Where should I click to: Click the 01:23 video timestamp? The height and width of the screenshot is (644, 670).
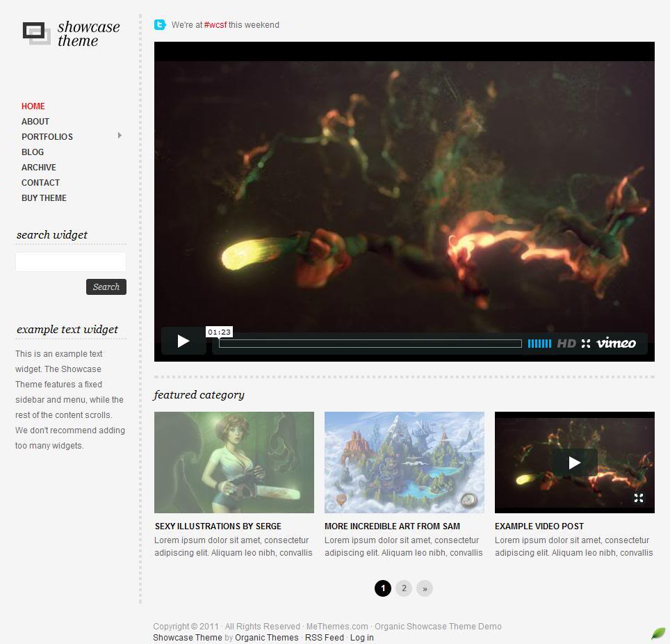click(219, 332)
